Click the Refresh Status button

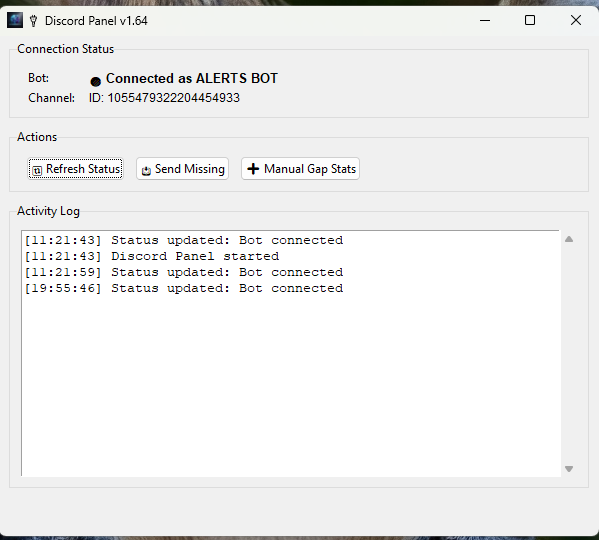click(x=76, y=169)
